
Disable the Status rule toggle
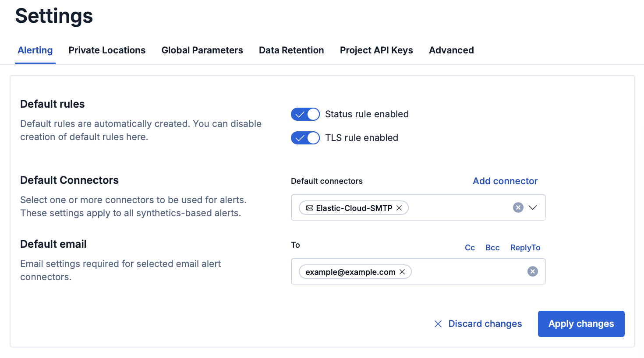pos(305,114)
